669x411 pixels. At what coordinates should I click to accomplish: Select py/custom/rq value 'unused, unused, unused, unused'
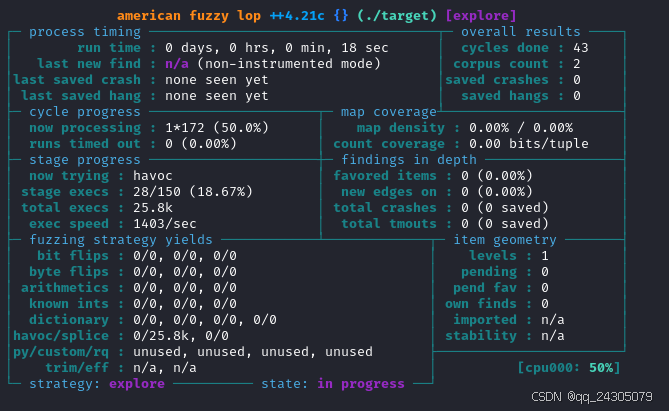tap(253, 352)
